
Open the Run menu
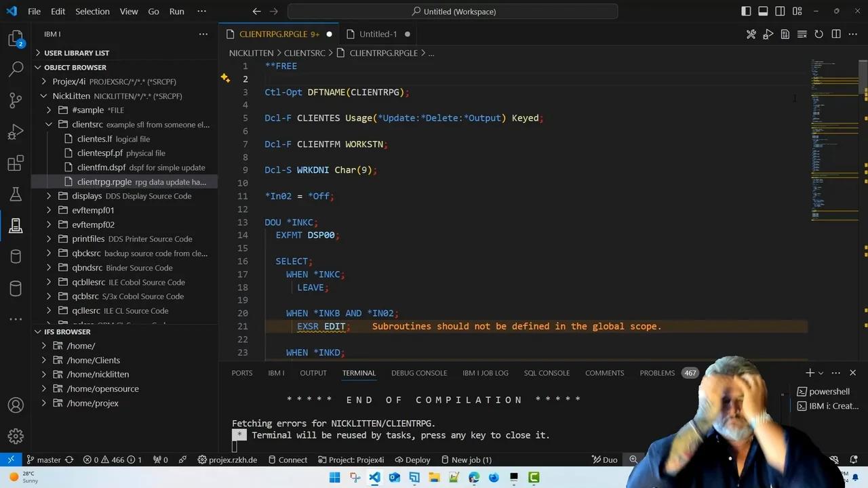pyautogui.click(x=176, y=12)
